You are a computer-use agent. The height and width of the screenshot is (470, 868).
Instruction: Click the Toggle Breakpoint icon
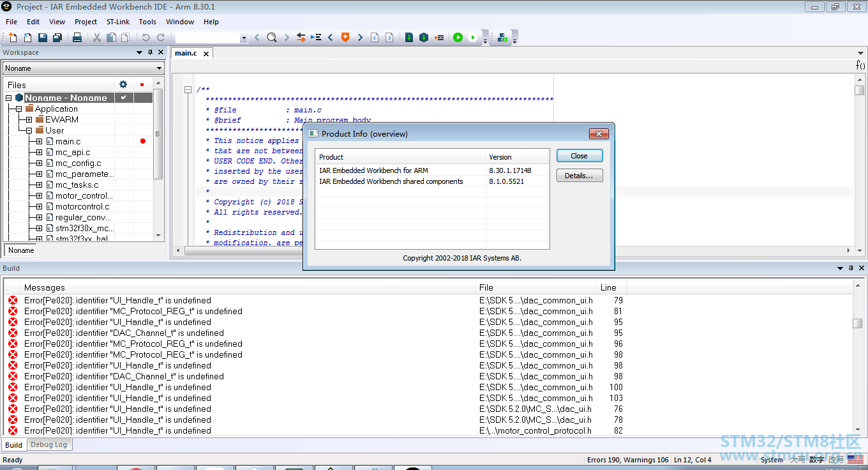pyautogui.click(x=439, y=38)
